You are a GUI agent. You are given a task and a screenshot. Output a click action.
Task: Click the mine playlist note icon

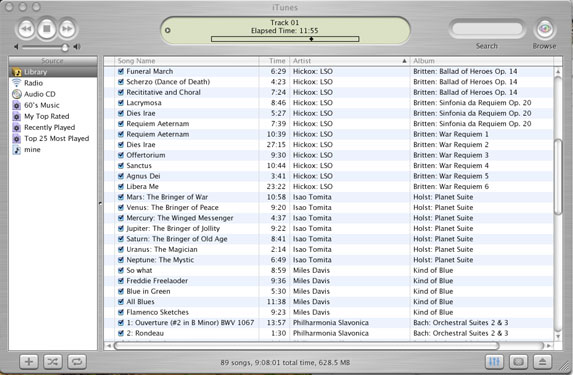pos(16,149)
